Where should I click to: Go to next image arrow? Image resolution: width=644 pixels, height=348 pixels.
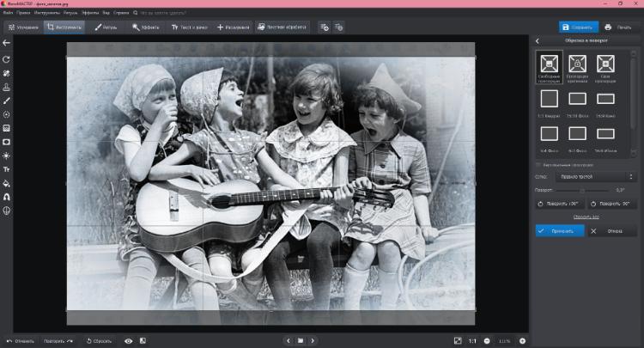(313, 341)
